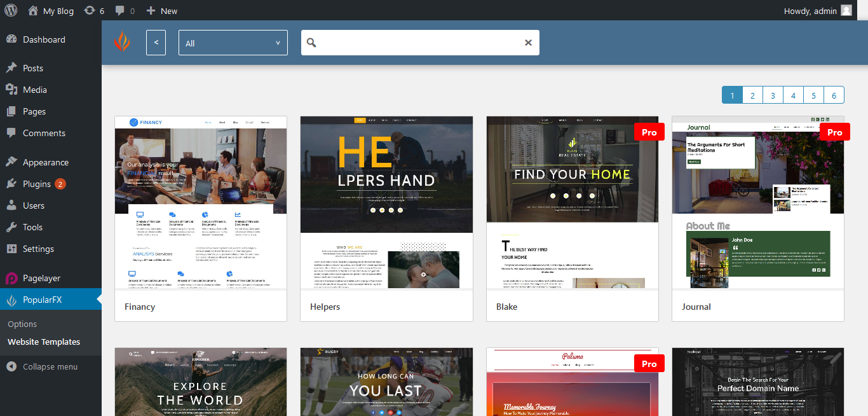This screenshot has width=868, height=416.
Task: Open the Dashboard menu
Action: 51,39
